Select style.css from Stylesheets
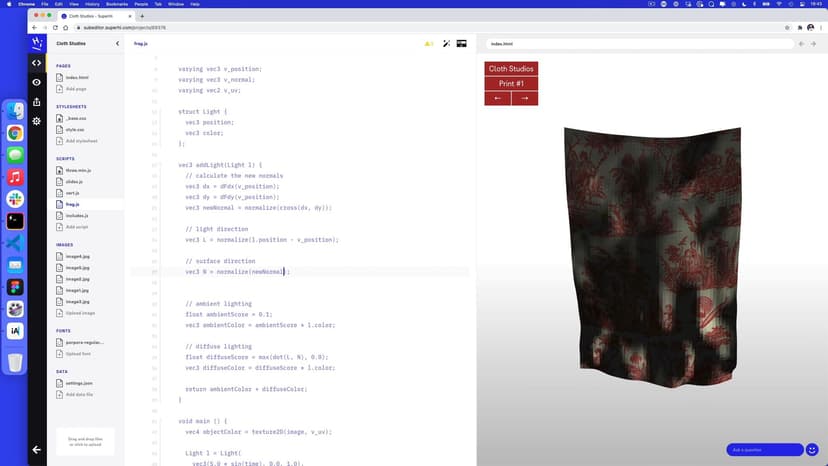 [x=75, y=129]
